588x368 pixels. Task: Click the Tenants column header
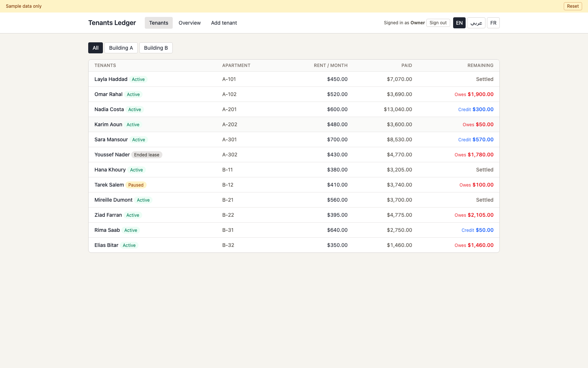point(105,66)
